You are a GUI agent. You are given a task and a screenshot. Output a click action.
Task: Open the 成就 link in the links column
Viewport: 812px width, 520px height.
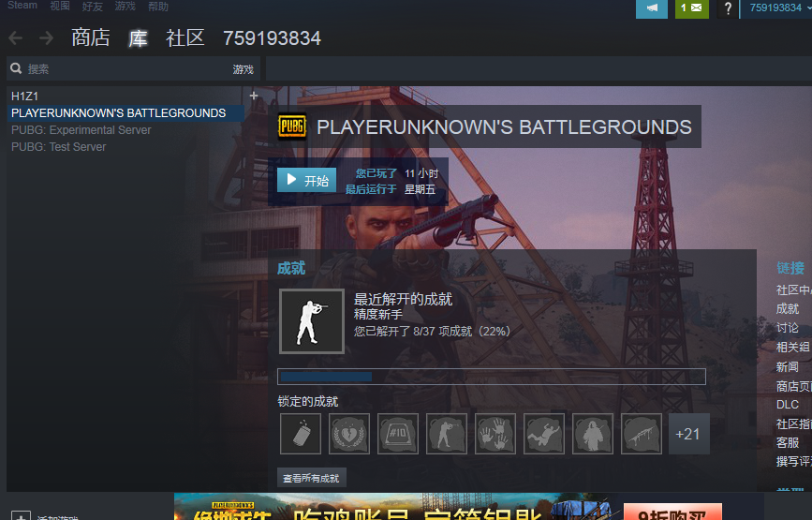(787, 309)
